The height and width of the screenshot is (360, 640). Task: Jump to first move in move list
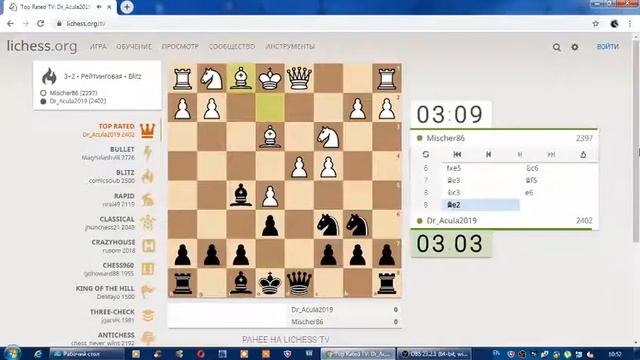(x=457, y=154)
